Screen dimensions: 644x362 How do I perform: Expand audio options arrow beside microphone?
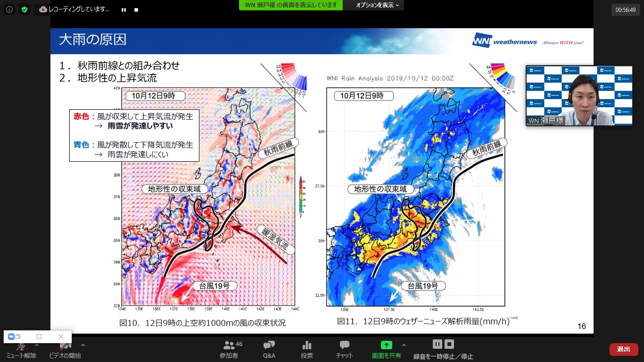37,345
